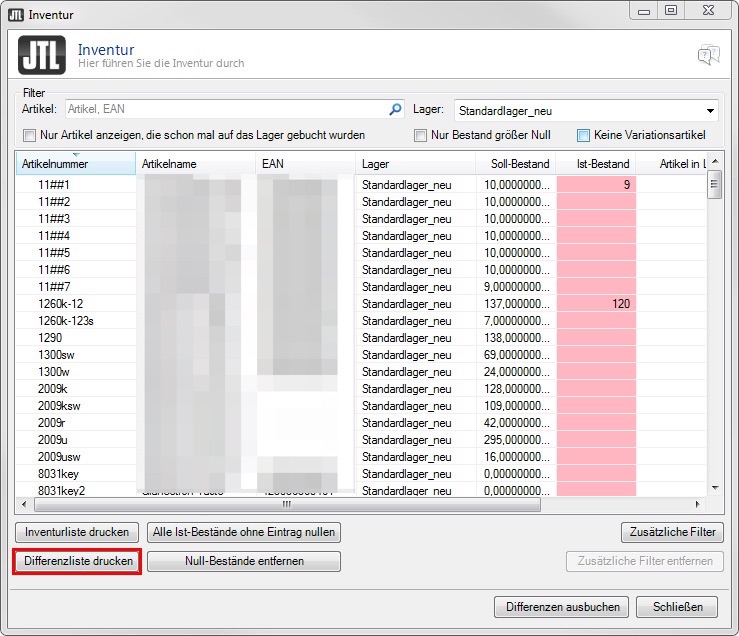
Task: Select row with article 1300w
Action: 361,372
